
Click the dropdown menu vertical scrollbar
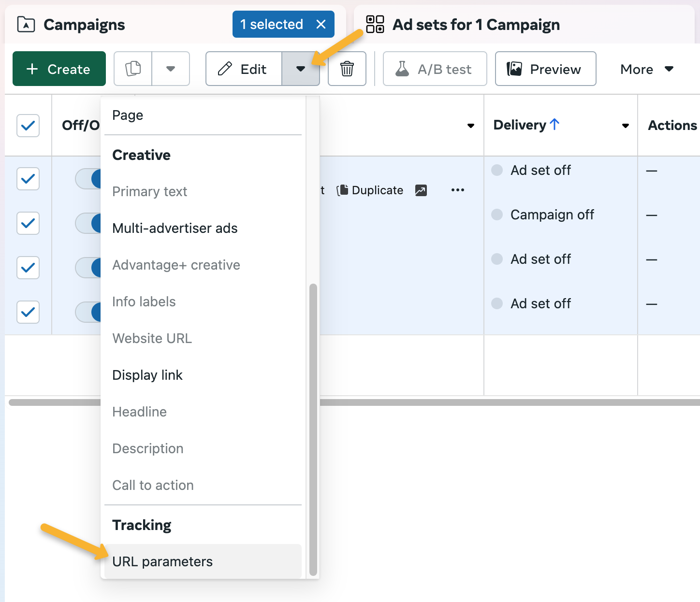coord(313,429)
